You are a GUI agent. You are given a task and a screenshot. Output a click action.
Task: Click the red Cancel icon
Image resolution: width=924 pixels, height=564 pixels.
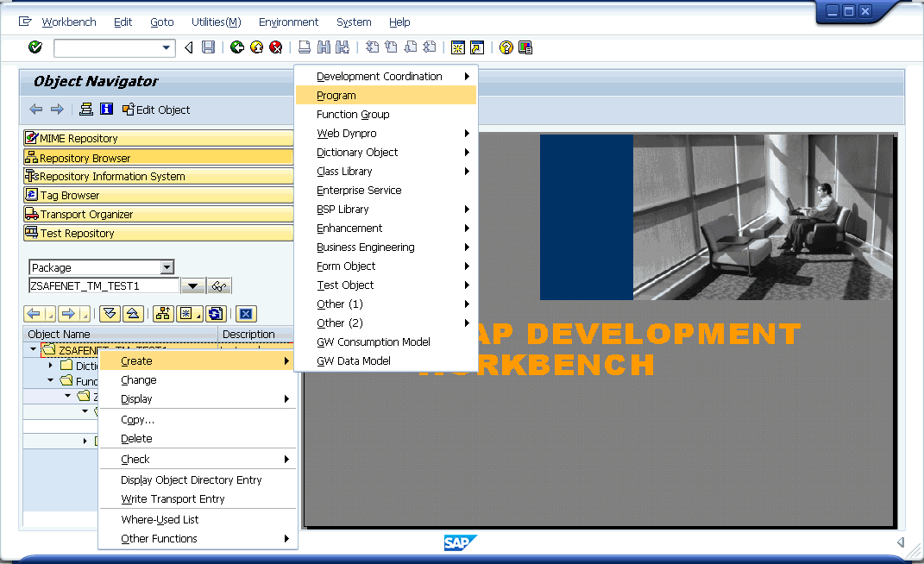coord(275,47)
